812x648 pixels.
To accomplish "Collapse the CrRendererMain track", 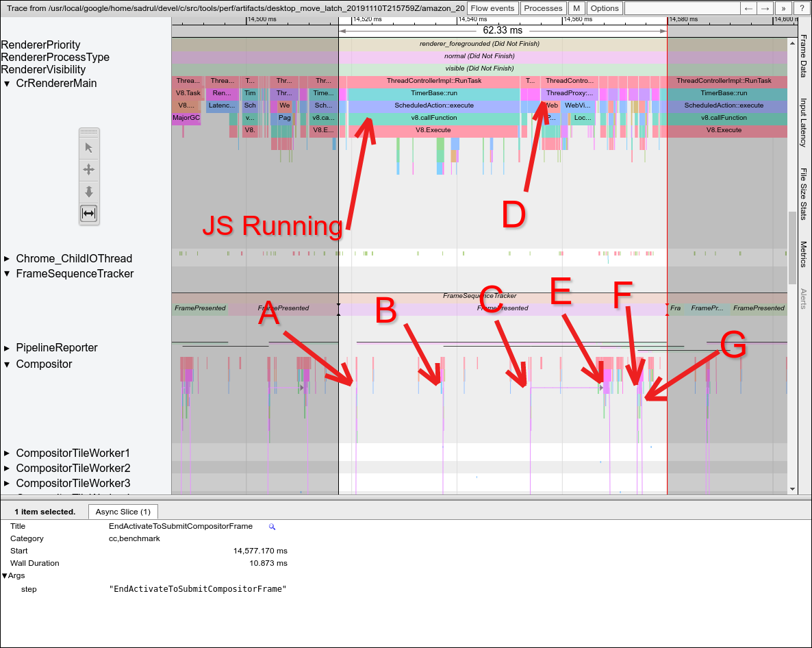I will click(7, 84).
